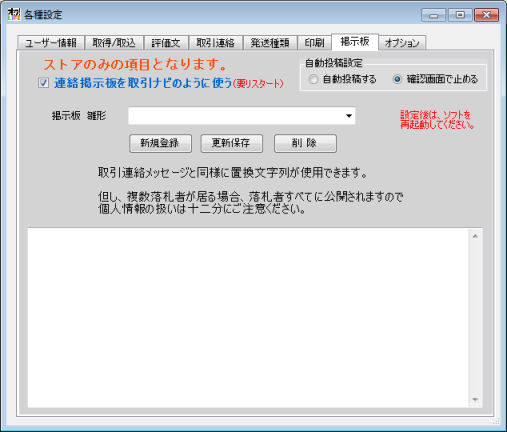Click the 削除 button
The image size is (507, 432).
(x=305, y=143)
